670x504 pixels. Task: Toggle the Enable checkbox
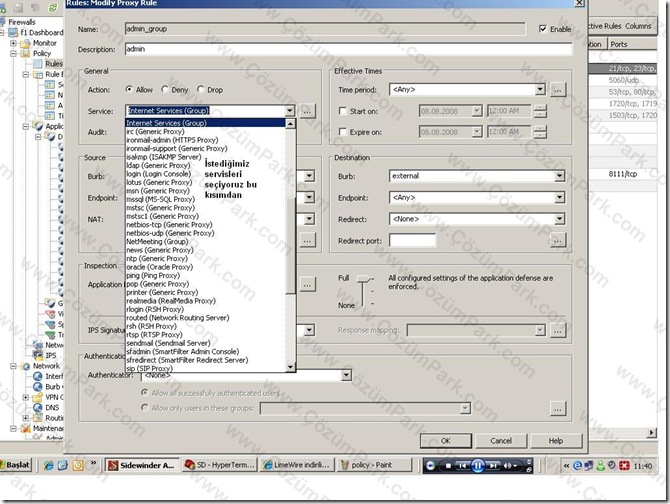(x=543, y=29)
